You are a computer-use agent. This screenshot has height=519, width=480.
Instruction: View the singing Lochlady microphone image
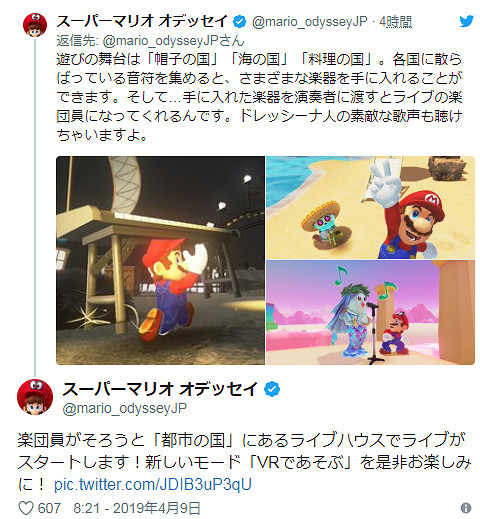pyautogui.click(x=370, y=313)
